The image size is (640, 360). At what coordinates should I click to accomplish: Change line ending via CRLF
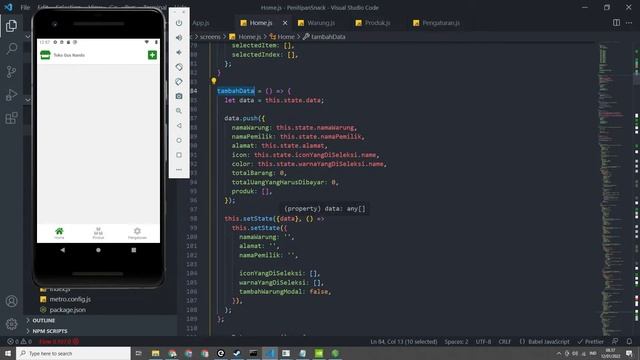[504, 342]
